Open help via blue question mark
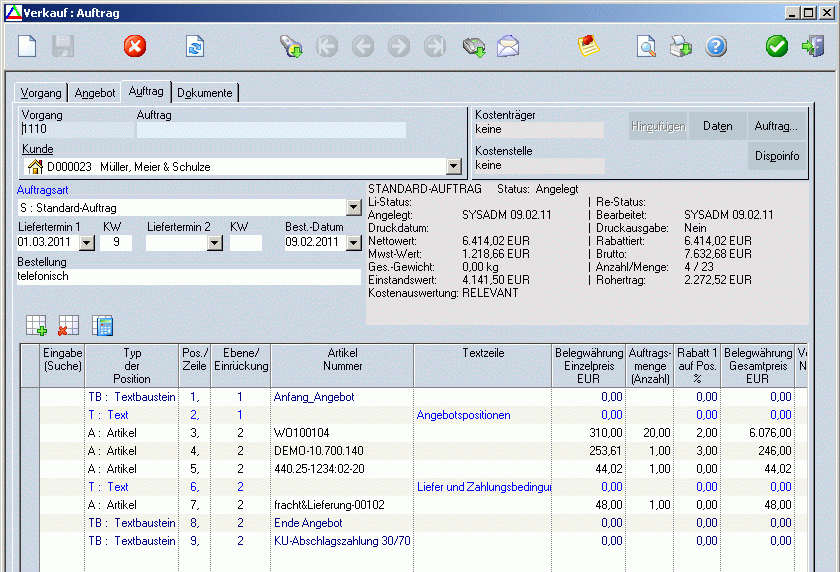The image size is (840, 572). click(716, 46)
